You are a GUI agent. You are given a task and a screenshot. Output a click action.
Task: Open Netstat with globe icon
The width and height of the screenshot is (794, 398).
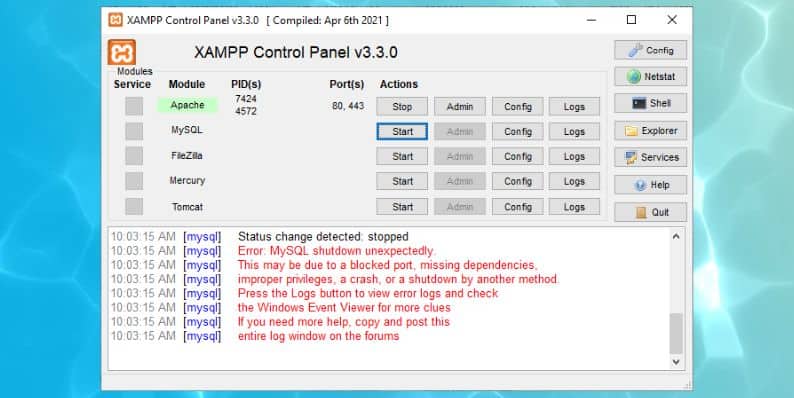(x=651, y=76)
